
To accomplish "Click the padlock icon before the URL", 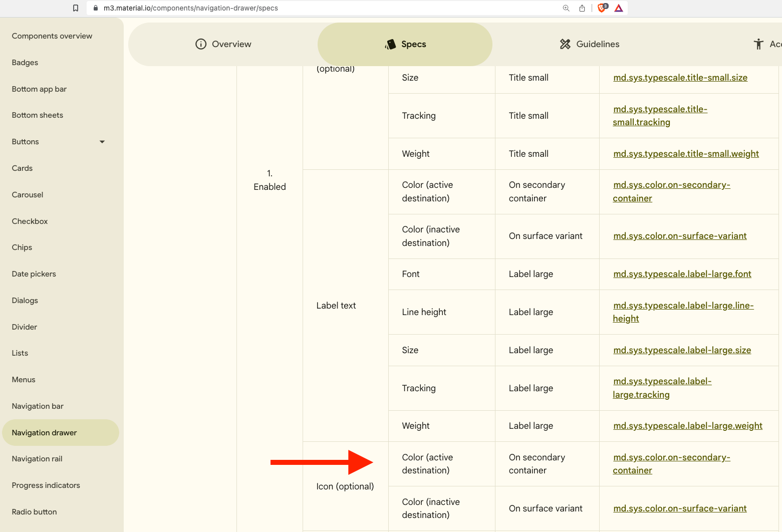I will (95, 8).
